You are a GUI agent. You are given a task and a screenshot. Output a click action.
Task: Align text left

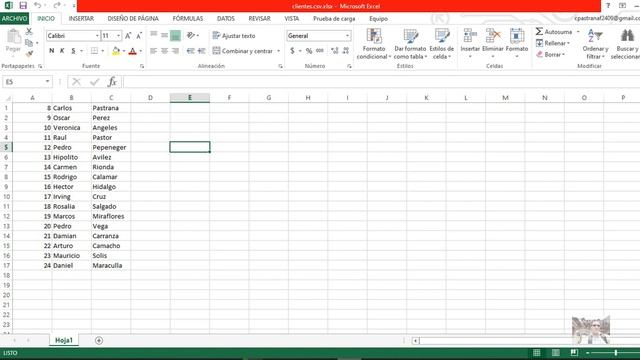point(153,51)
